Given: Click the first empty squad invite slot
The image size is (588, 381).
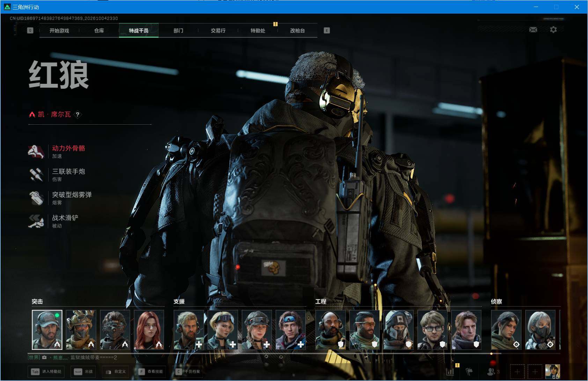Looking at the screenshot, I should click(x=517, y=372).
